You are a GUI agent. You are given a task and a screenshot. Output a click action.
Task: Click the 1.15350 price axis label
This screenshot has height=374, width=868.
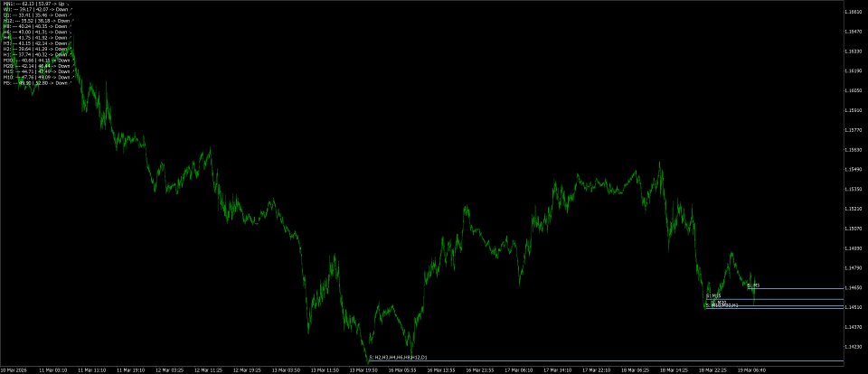click(853, 189)
